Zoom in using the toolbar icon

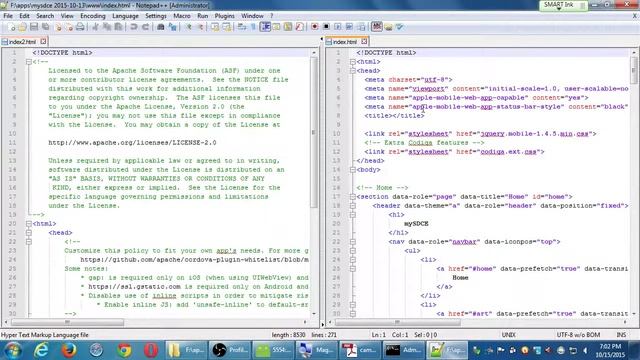(x=189, y=27)
